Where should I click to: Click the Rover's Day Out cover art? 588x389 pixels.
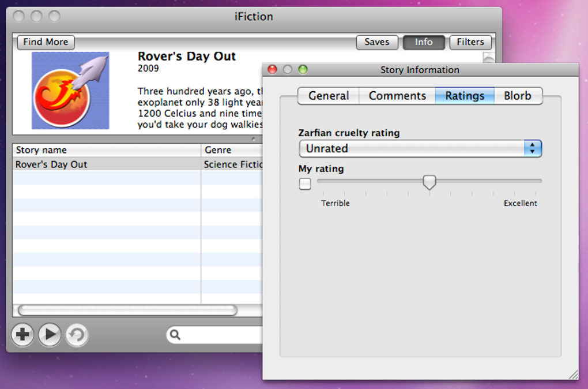click(70, 91)
